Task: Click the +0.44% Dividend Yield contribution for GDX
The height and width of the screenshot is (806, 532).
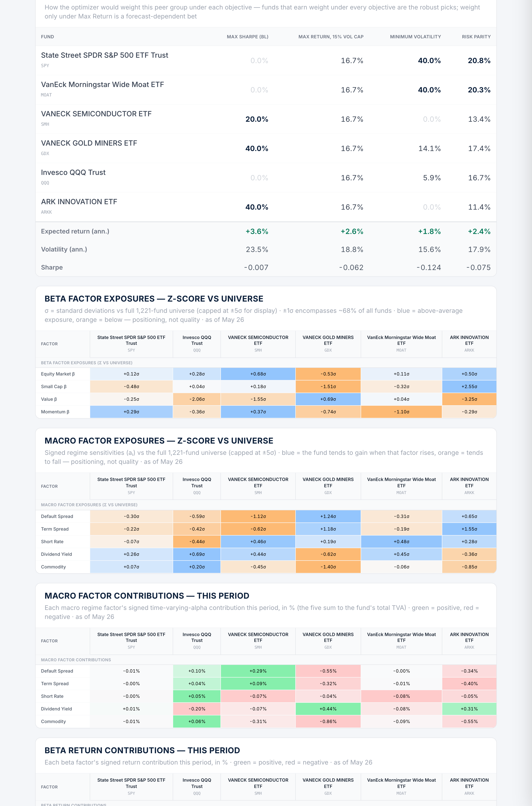Action: pos(328,709)
